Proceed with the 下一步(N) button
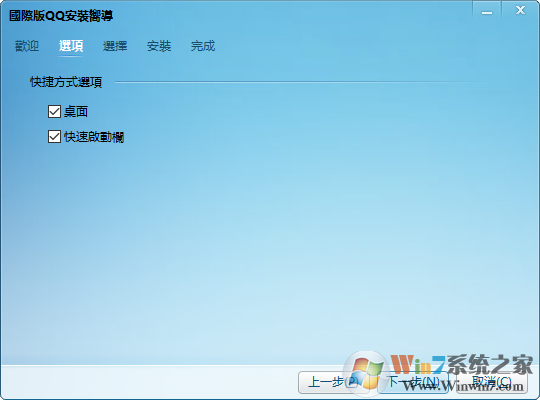Viewport: 540px width, 400px height. [413, 382]
